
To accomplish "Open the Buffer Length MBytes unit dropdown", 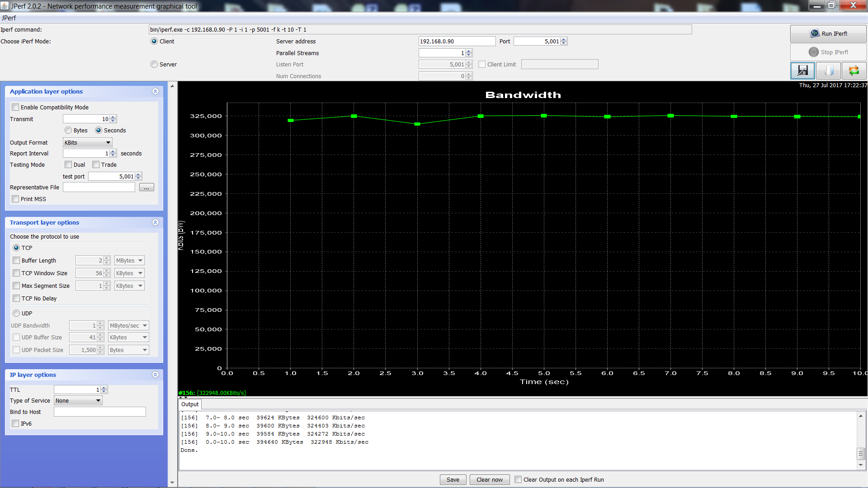I will click(x=129, y=260).
